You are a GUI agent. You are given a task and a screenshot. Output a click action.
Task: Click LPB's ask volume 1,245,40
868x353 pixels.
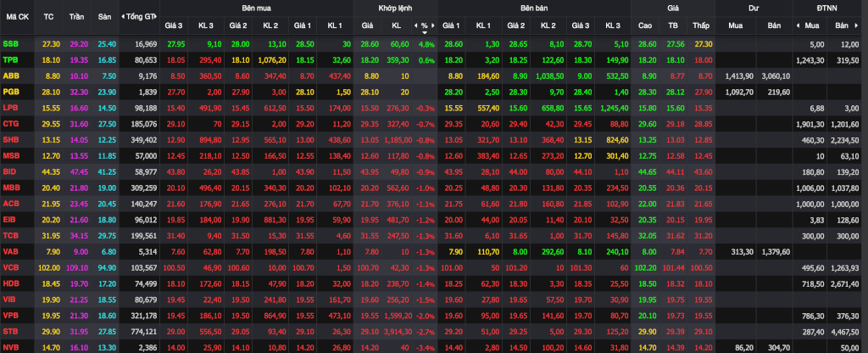tap(614, 108)
